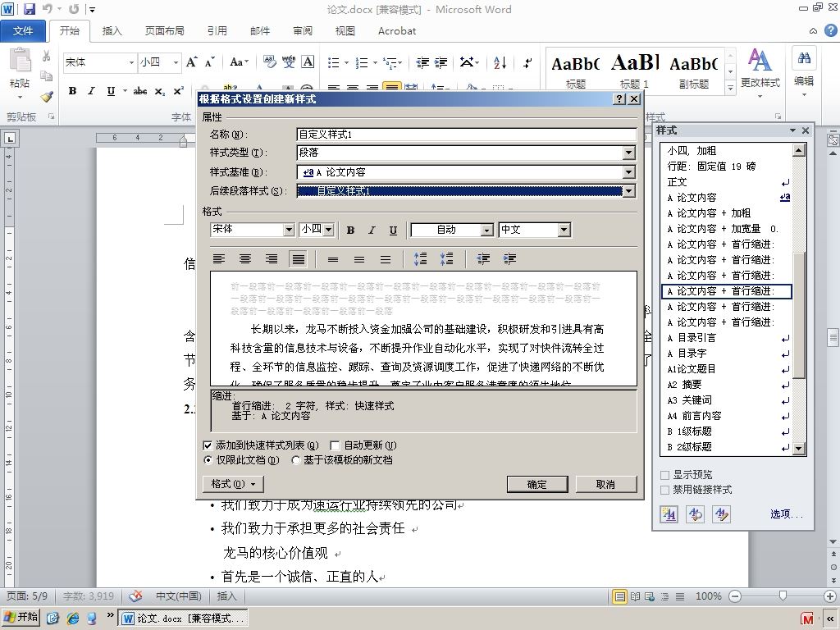The height and width of the screenshot is (630, 840).
Task: Toggle 禁用链接样式 checkbox
Action: click(x=664, y=491)
